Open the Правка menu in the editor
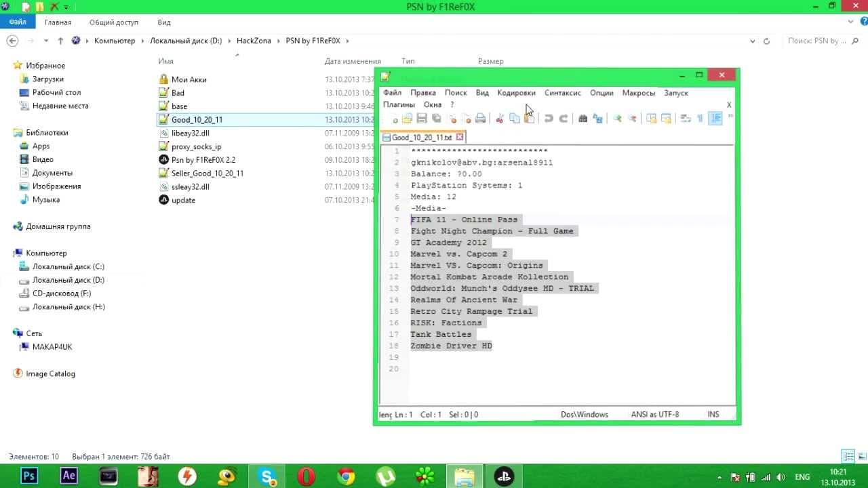This screenshot has width=868, height=488. [x=423, y=93]
